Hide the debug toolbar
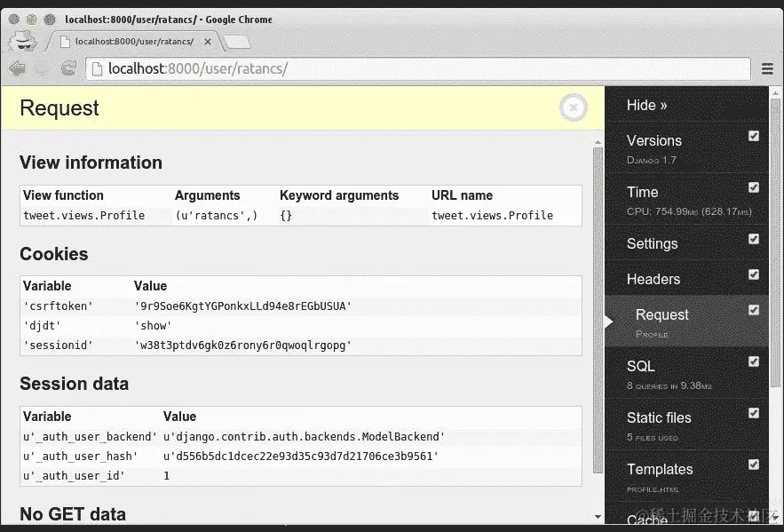 click(646, 105)
